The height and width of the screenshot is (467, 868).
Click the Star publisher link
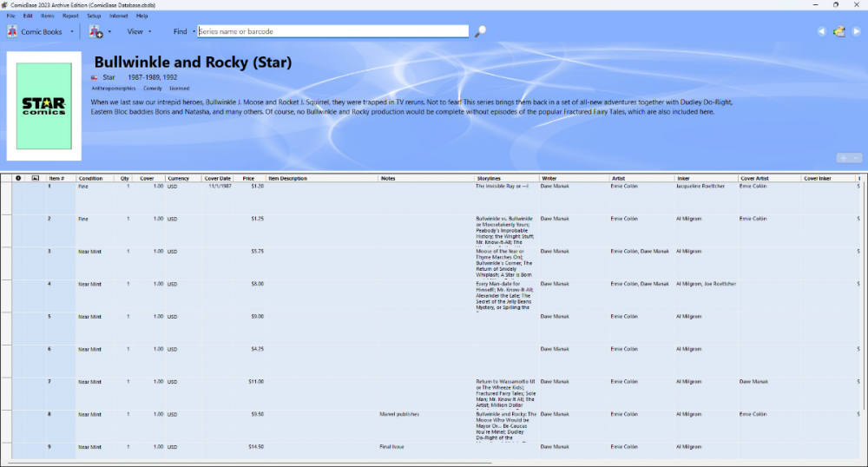pyautogui.click(x=109, y=77)
